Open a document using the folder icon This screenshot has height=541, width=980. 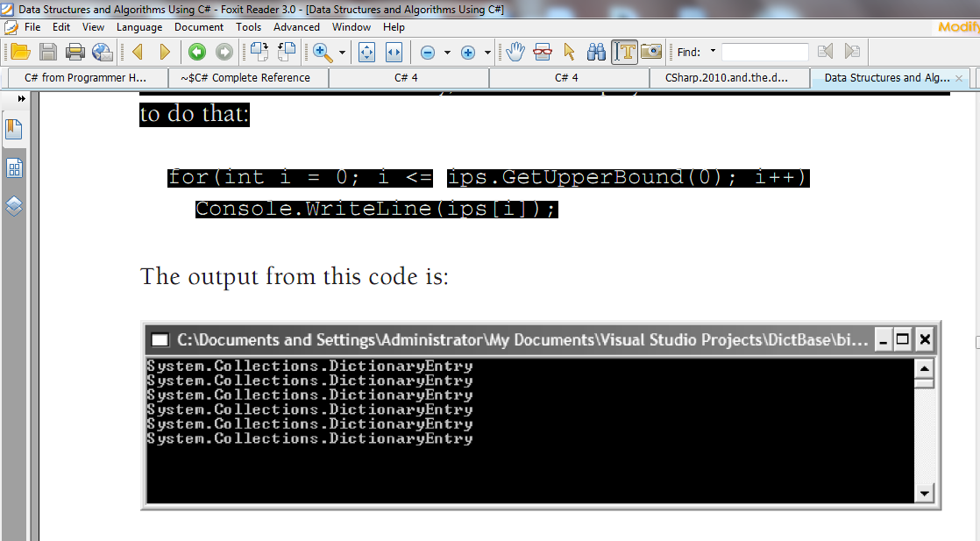pyautogui.click(x=21, y=53)
